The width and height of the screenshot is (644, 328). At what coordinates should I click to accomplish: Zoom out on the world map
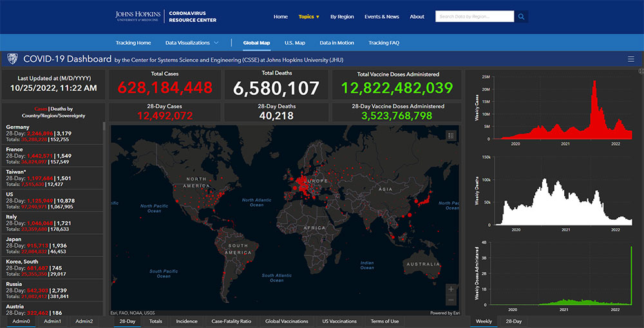pos(451,300)
